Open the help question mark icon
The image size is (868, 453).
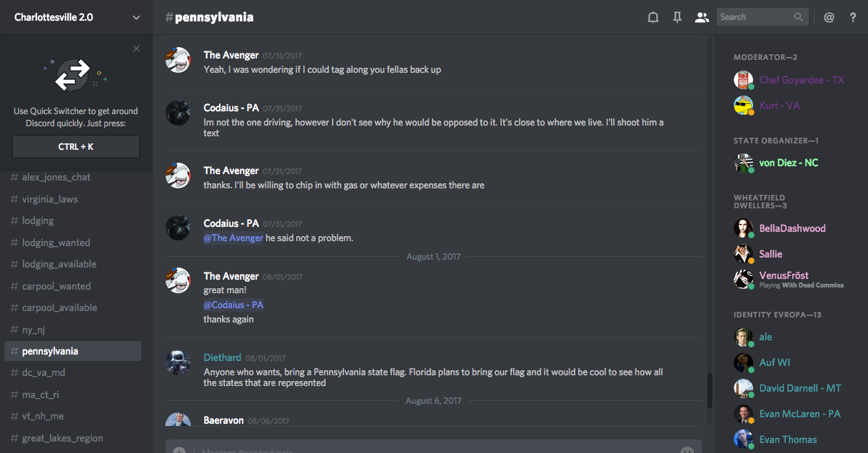[x=853, y=17]
